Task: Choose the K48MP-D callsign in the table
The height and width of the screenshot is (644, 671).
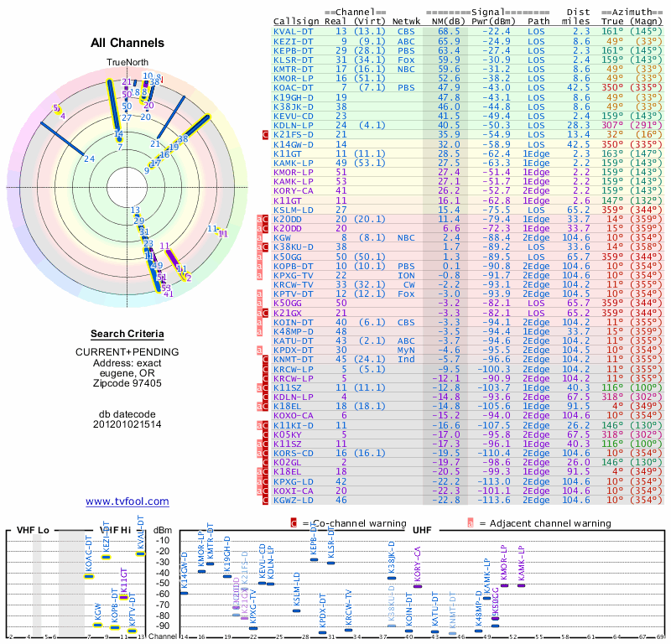Action: tap(293, 331)
